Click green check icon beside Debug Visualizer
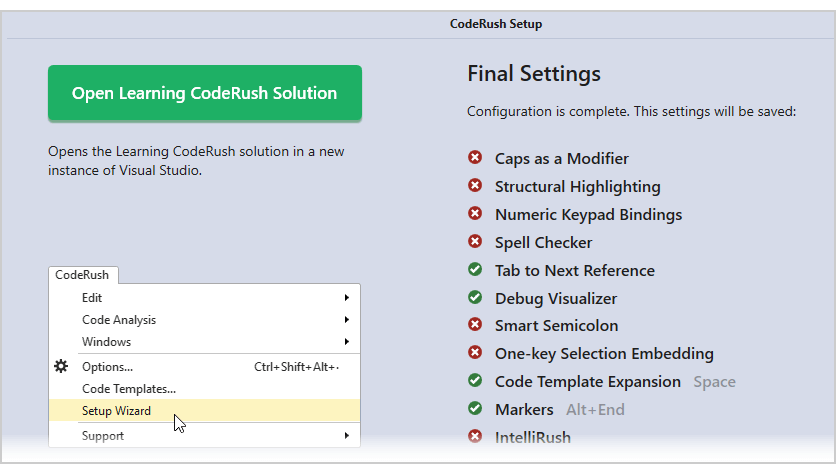This screenshot has width=836, height=474. 475,298
